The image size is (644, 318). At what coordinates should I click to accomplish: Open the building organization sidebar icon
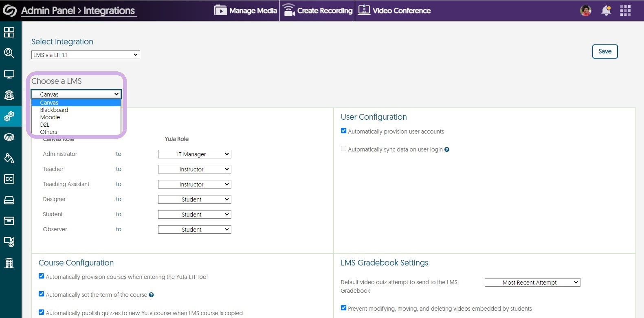(9, 263)
